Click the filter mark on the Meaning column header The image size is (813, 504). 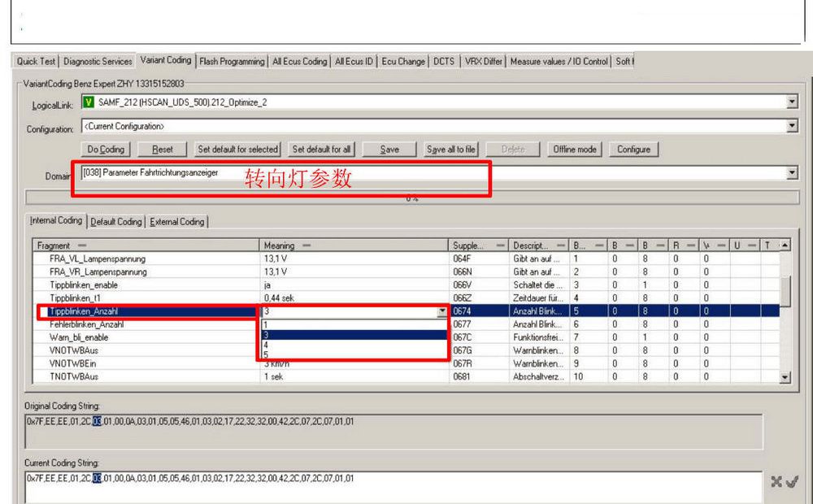pos(307,245)
